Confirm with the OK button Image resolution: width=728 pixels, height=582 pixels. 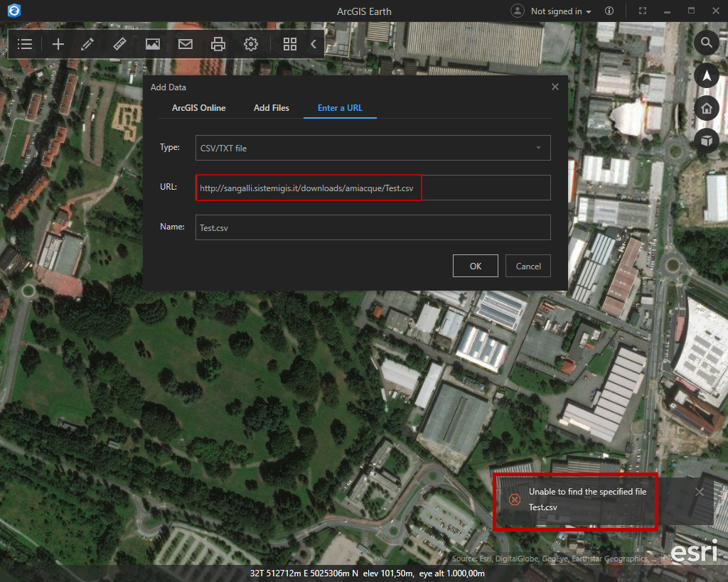476,266
